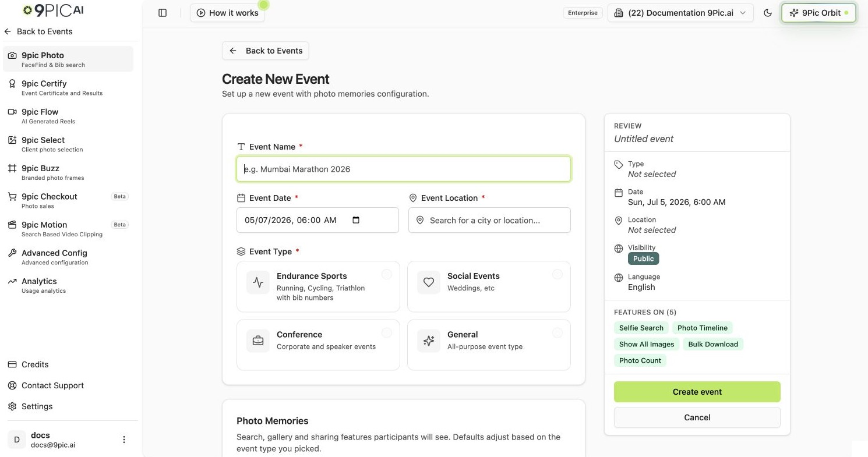Screen dimensions: 868x457
Task: Click the Cancel button
Action: pyautogui.click(x=697, y=417)
